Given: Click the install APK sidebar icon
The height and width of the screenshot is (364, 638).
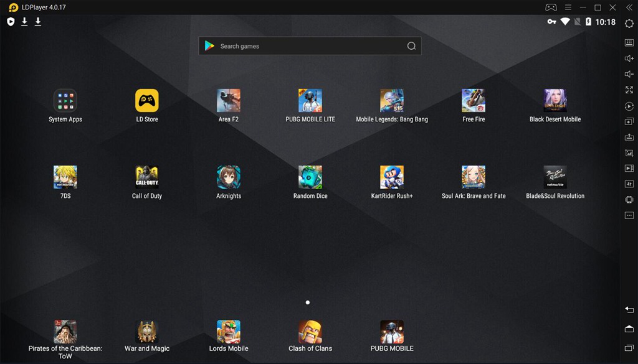Looking at the screenshot, I should click(x=629, y=137).
